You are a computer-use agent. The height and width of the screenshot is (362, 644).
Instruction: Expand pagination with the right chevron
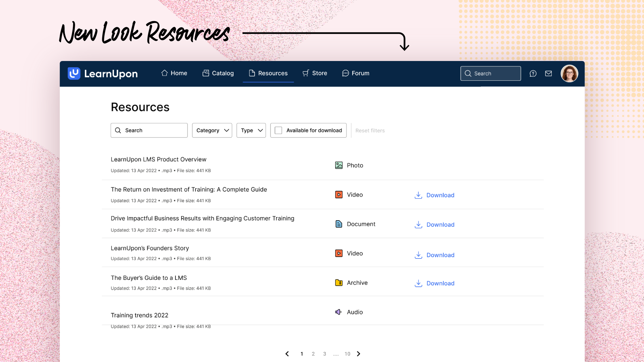pyautogui.click(x=358, y=354)
